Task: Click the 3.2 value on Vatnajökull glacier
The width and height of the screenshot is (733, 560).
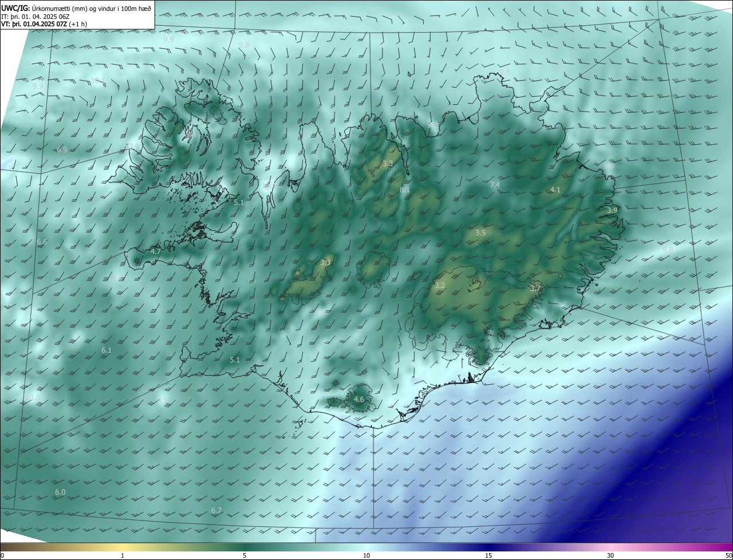Action: [x=440, y=285]
